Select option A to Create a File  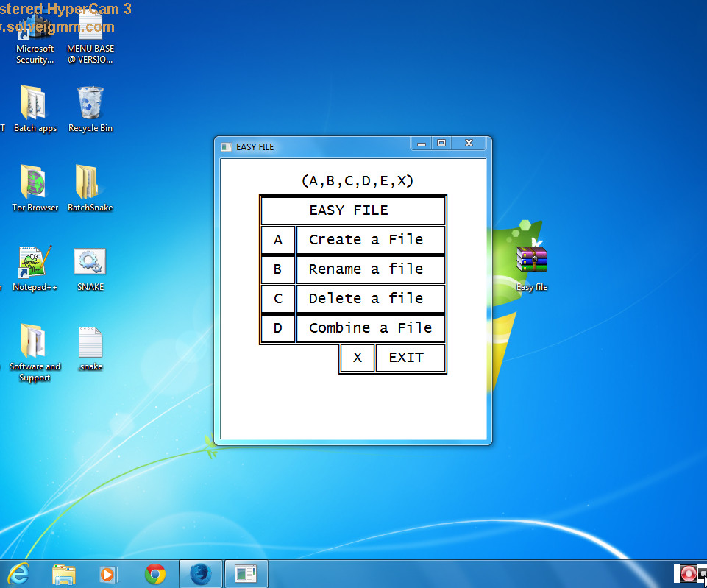[370, 239]
